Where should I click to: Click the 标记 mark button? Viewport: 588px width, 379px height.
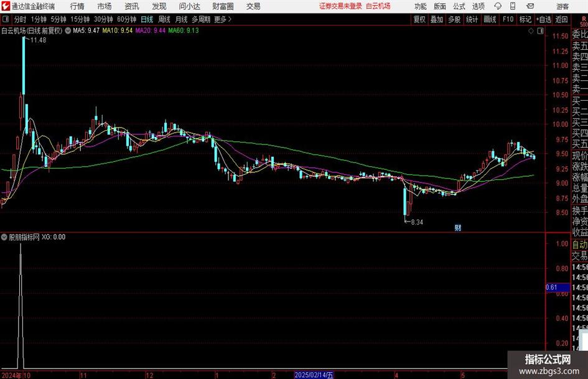tap(525, 19)
